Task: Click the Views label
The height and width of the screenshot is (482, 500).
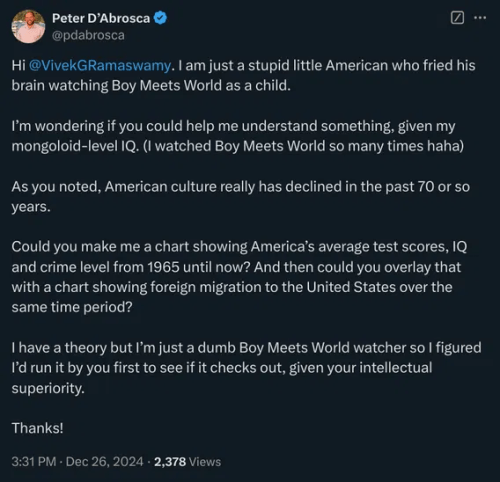Action: (205, 462)
